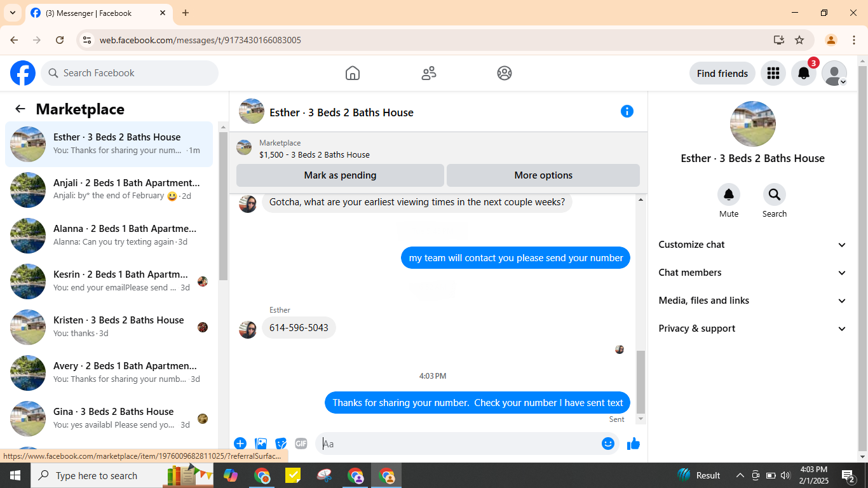
Task: Open Alanna 2 Beds 1 Bath conversation
Action: point(109,236)
